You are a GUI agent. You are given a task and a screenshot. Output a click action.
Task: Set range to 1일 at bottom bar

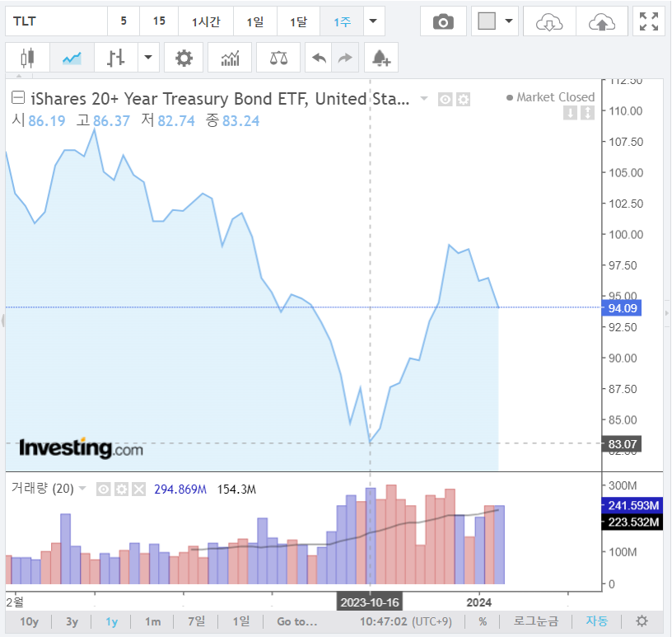coord(240,621)
